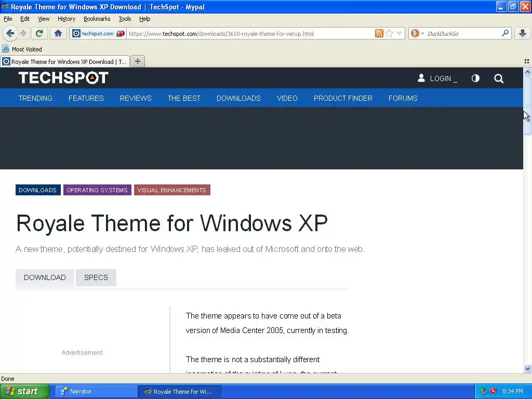The width and height of the screenshot is (532, 399).
Task: Click the search magnifier in DuckDuckGo box
Action: pyautogui.click(x=505, y=33)
